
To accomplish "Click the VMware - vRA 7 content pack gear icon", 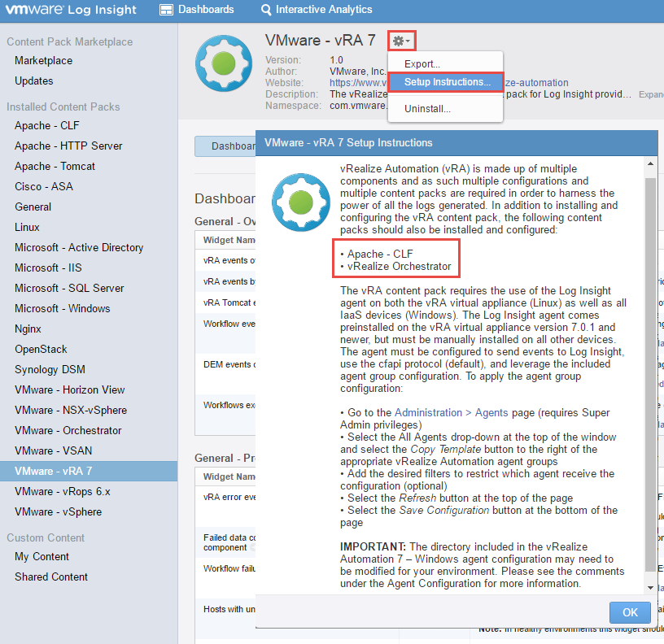I will pos(396,39).
